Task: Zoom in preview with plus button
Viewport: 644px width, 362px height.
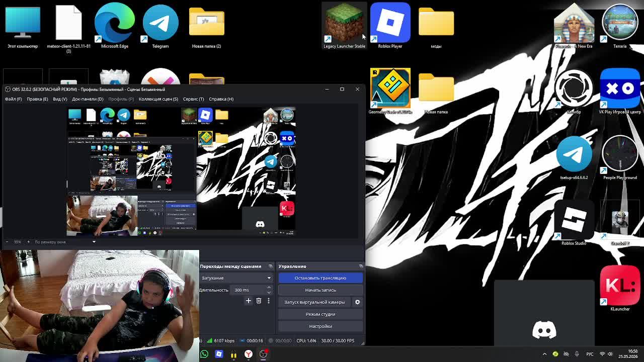Action: pyautogui.click(x=28, y=242)
